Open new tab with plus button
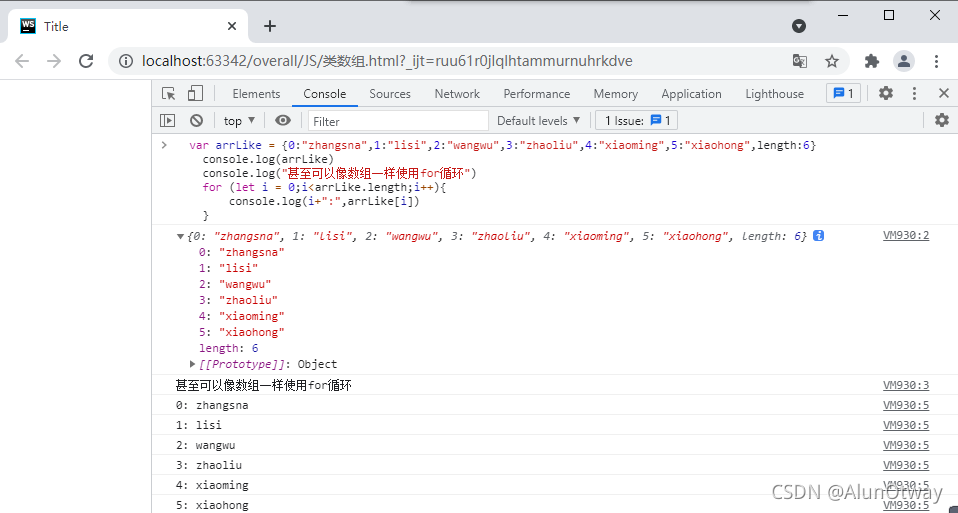The height and width of the screenshot is (513, 958). coord(269,26)
